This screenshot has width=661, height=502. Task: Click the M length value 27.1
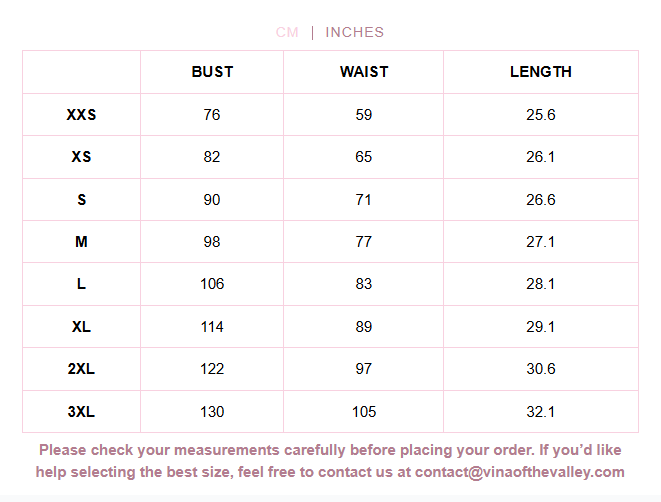click(541, 242)
